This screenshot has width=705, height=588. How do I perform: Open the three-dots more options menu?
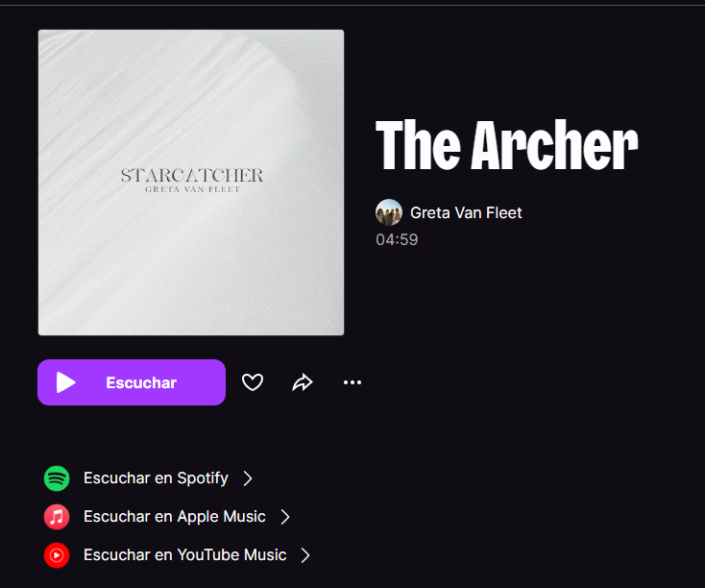point(352,382)
